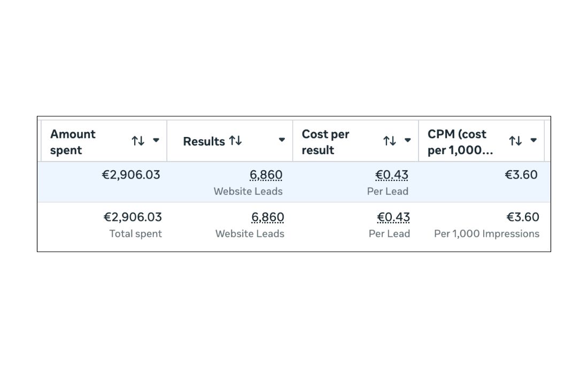Open Results column dropdown arrow
The height and width of the screenshot is (368, 588).
(282, 140)
